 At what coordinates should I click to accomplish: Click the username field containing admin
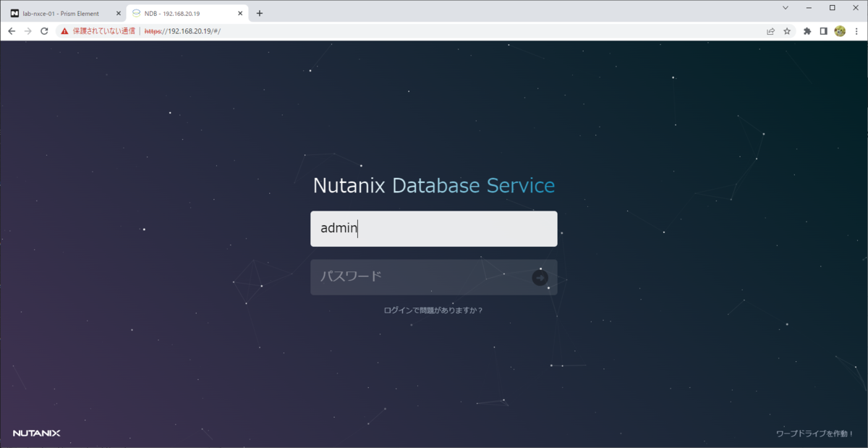tap(433, 229)
